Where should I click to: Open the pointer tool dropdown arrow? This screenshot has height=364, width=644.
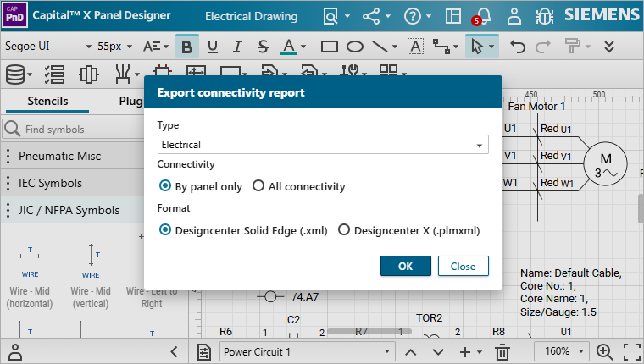[x=492, y=47]
